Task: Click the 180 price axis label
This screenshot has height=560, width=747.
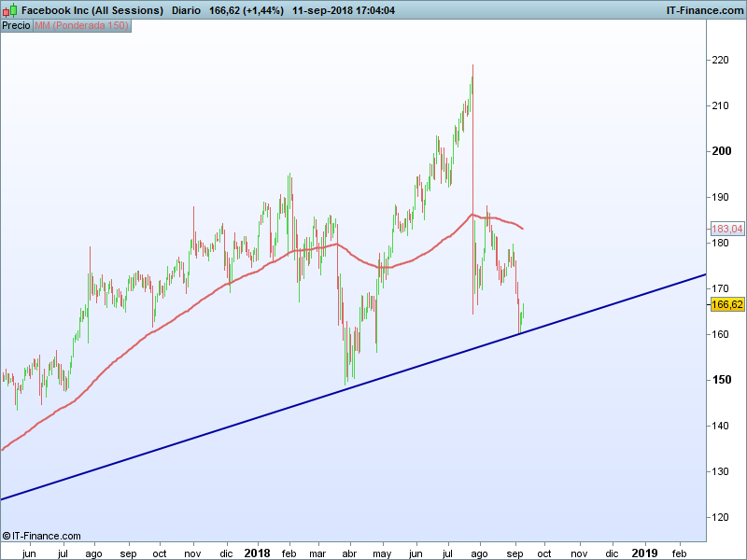Action: point(720,243)
